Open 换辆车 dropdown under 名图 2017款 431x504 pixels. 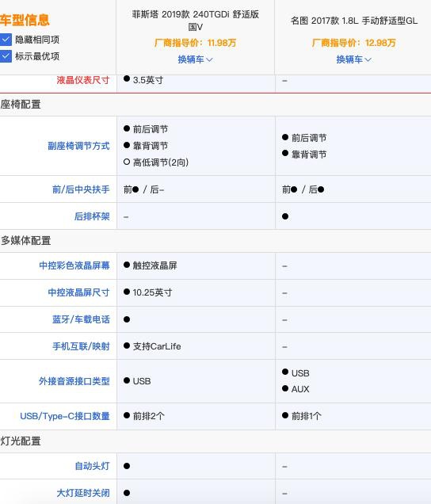click(x=353, y=59)
